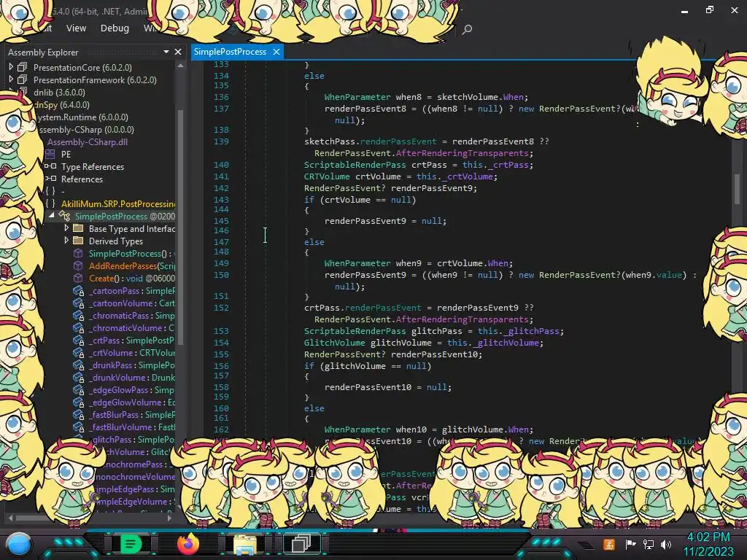This screenshot has width=747, height=560.
Task: Select the AkilliMum.SRP.PostProcessing namespace
Action: (117, 204)
